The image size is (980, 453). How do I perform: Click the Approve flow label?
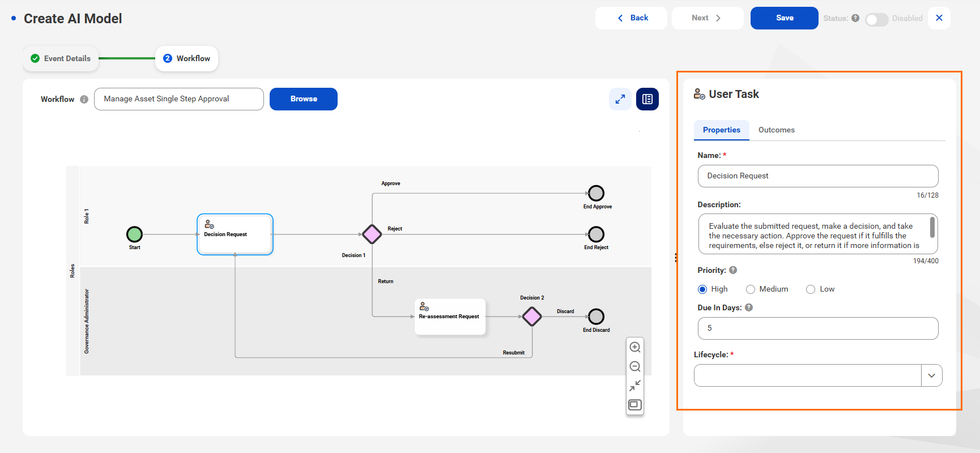click(x=391, y=183)
